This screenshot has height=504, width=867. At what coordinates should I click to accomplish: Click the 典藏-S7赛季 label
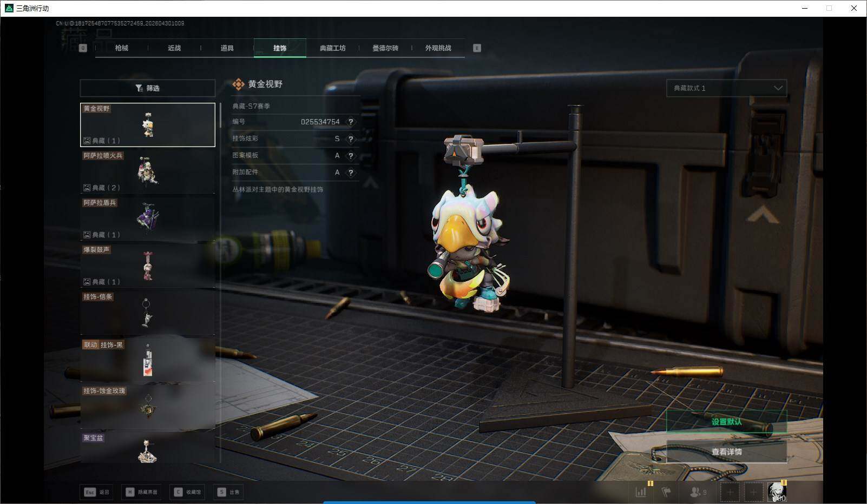[x=251, y=106]
